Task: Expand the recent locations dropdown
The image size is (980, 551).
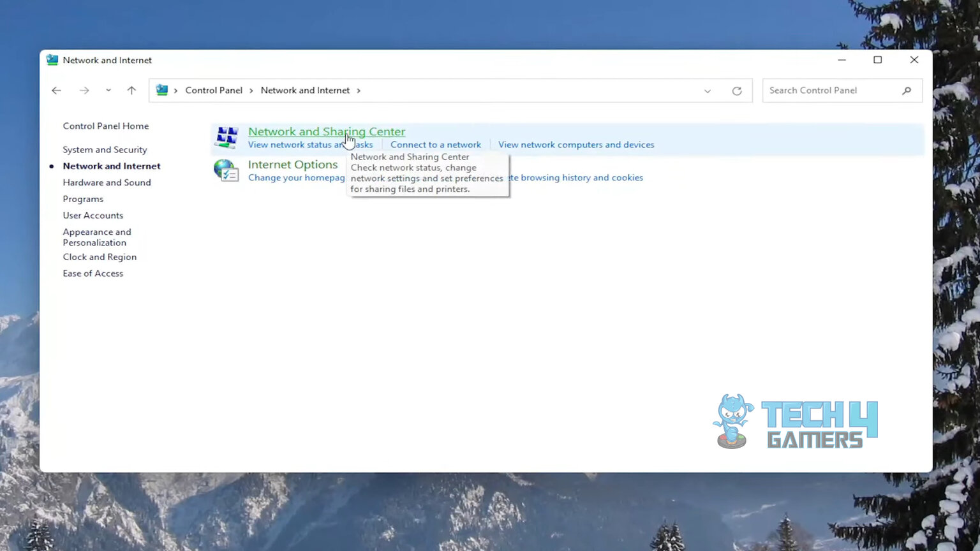Action: 108,91
